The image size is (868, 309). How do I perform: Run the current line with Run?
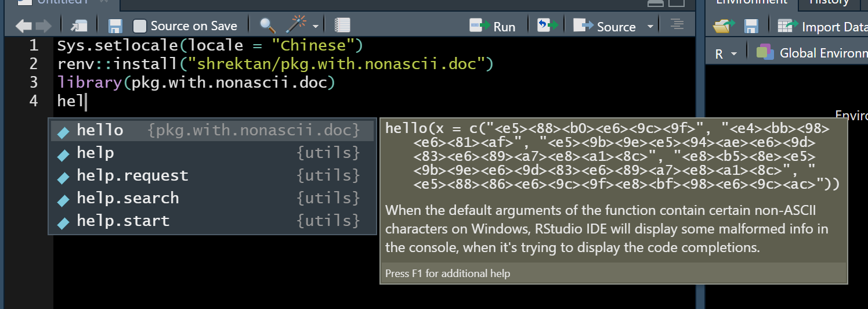pyautogui.click(x=492, y=26)
